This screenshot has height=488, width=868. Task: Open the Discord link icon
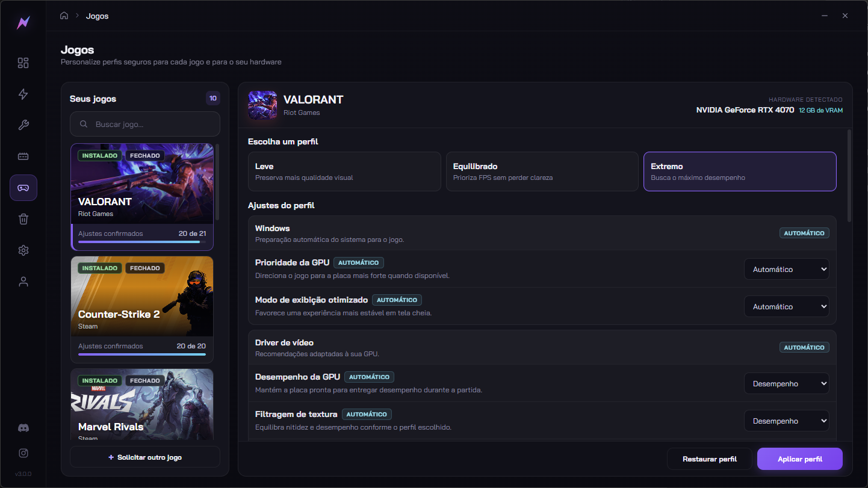coord(23,428)
